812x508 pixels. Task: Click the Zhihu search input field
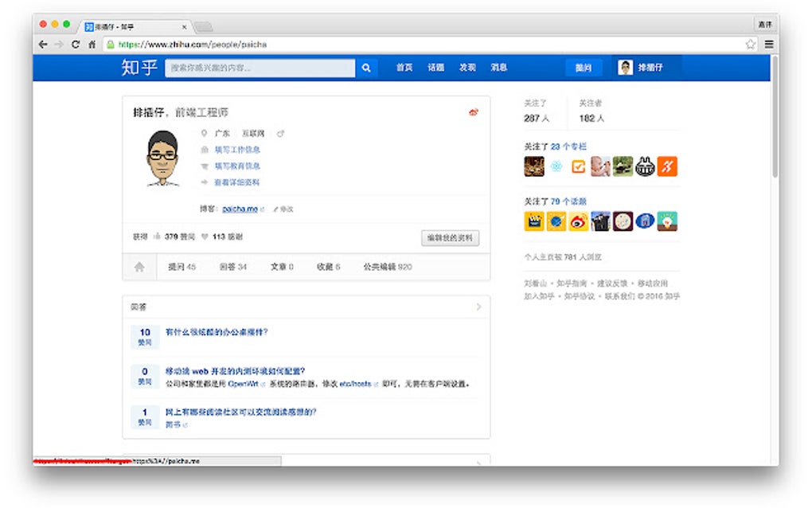tap(260, 68)
